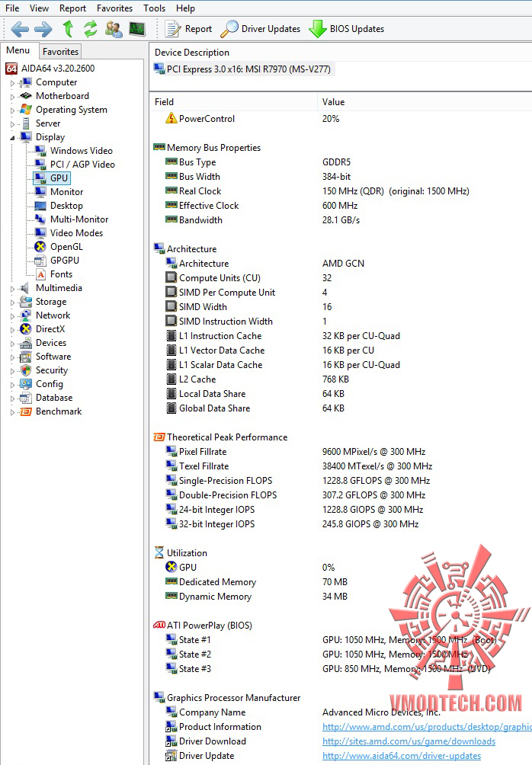Open the Tools menu
The width and height of the screenshot is (532, 765).
coord(154,8)
